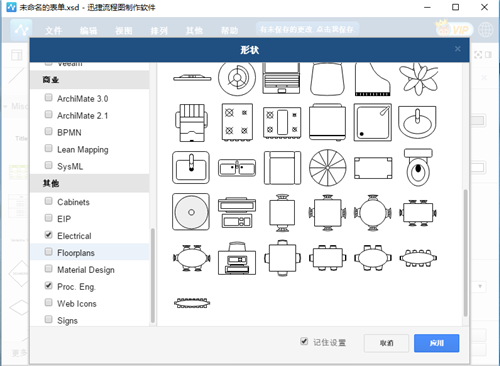The height and width of the screenshot is (366, 500).
Task: Enable the ArchiMate 3.0 checkbox
Action: click(x=49, y=97)
